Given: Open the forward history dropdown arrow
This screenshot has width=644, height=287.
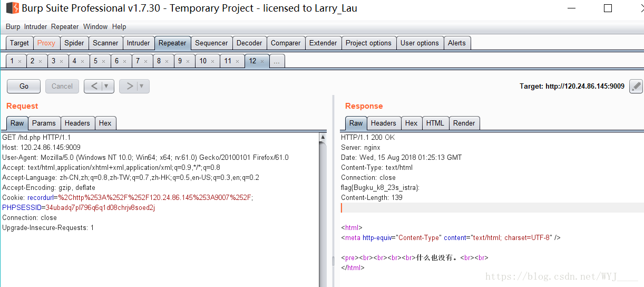Looking at the screenshot, I should click(142, 86).
